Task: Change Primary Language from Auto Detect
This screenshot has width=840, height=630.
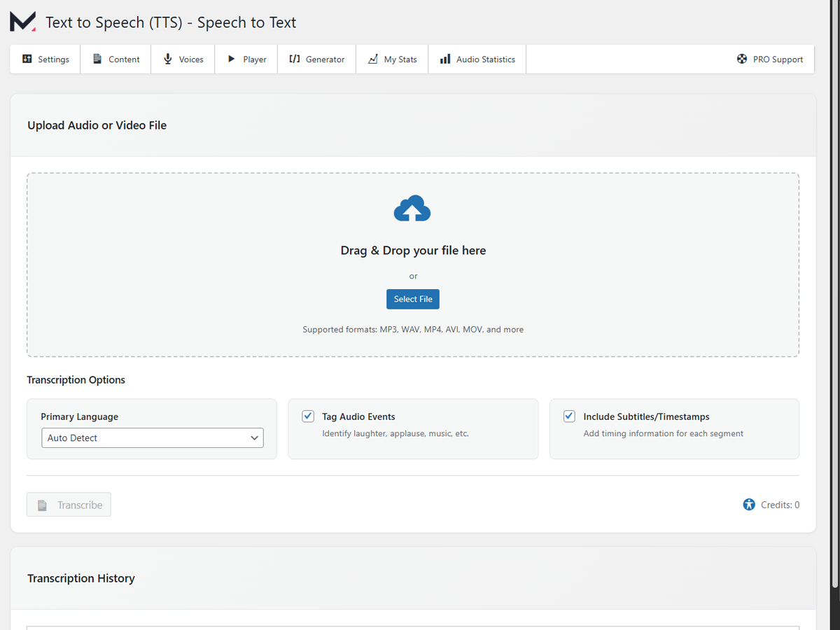Action: click(152, 437)
